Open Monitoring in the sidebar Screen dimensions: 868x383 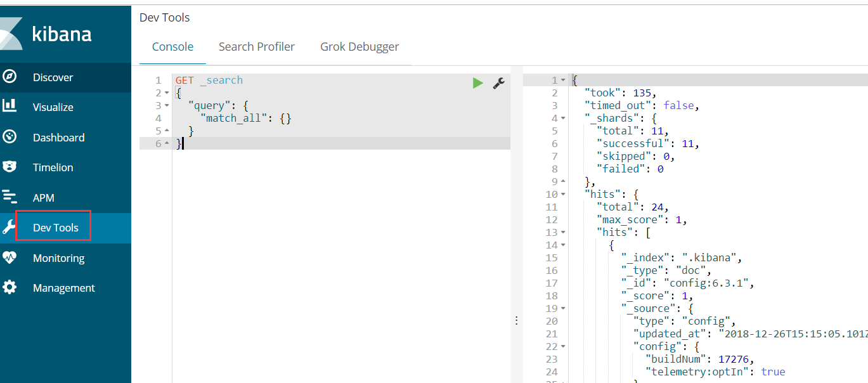point(59,258)
